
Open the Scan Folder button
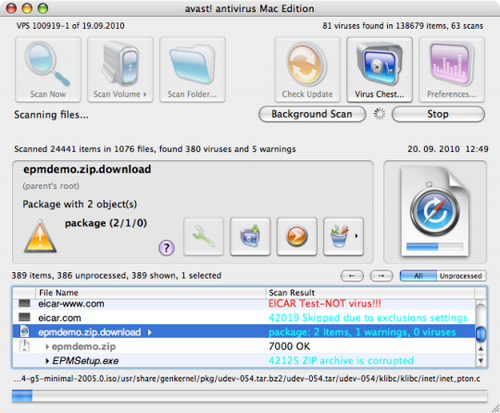[x=192, y=70]
